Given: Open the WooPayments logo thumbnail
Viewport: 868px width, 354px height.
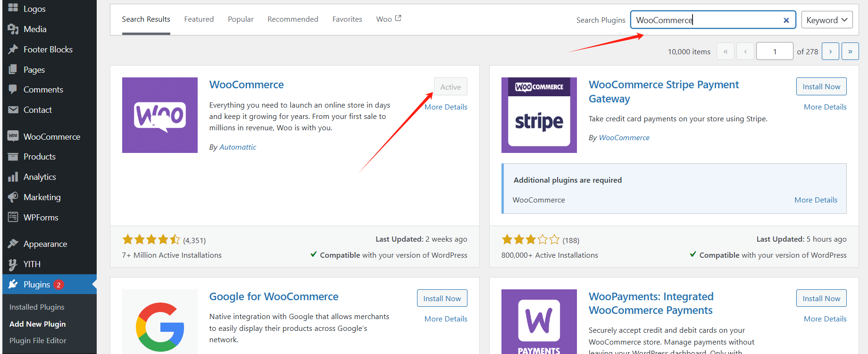Looking at the screenshot, I should 539,321.
